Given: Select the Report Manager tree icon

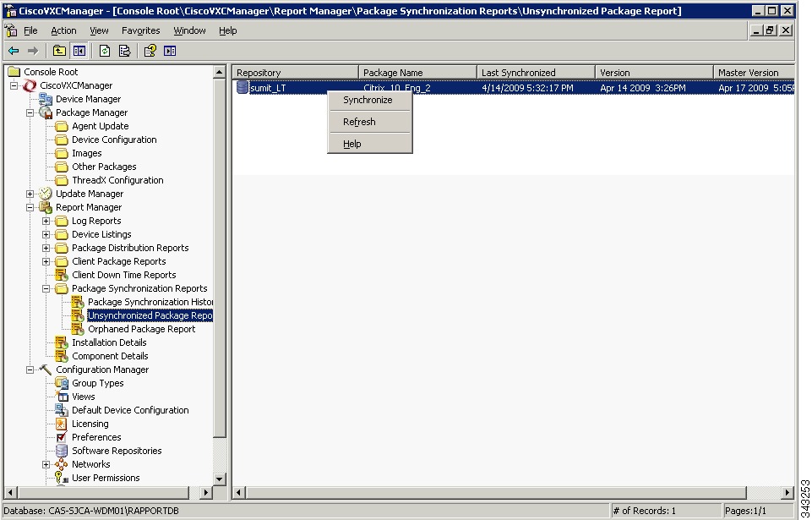Looking at the screenshot, I should tap(46, 207).
